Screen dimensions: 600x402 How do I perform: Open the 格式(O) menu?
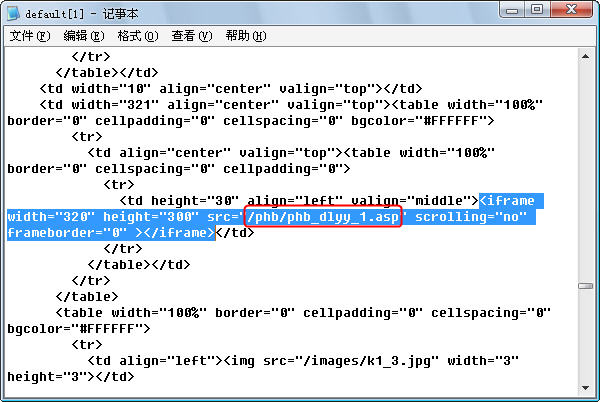138,36
